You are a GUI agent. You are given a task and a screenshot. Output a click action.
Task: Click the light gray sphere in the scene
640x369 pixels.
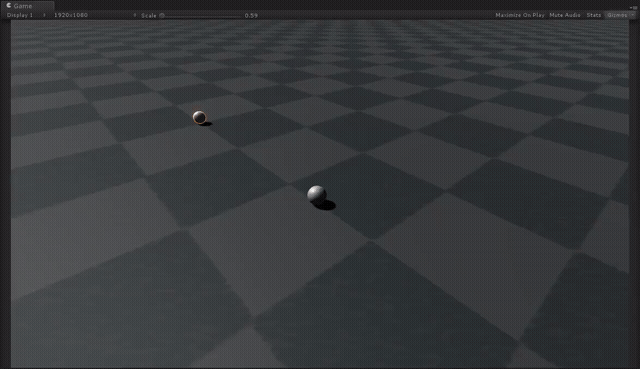tap(316, 194)
